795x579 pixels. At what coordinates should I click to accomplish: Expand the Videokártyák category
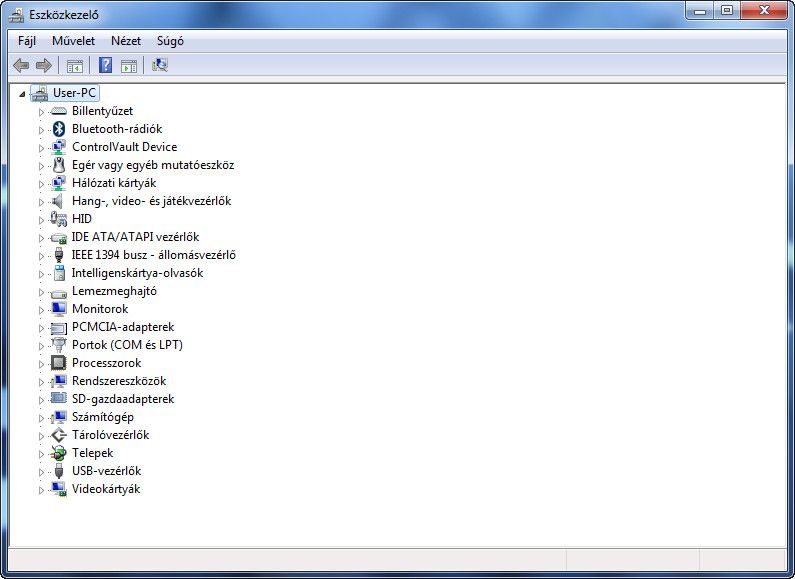(x=42, y=490)
